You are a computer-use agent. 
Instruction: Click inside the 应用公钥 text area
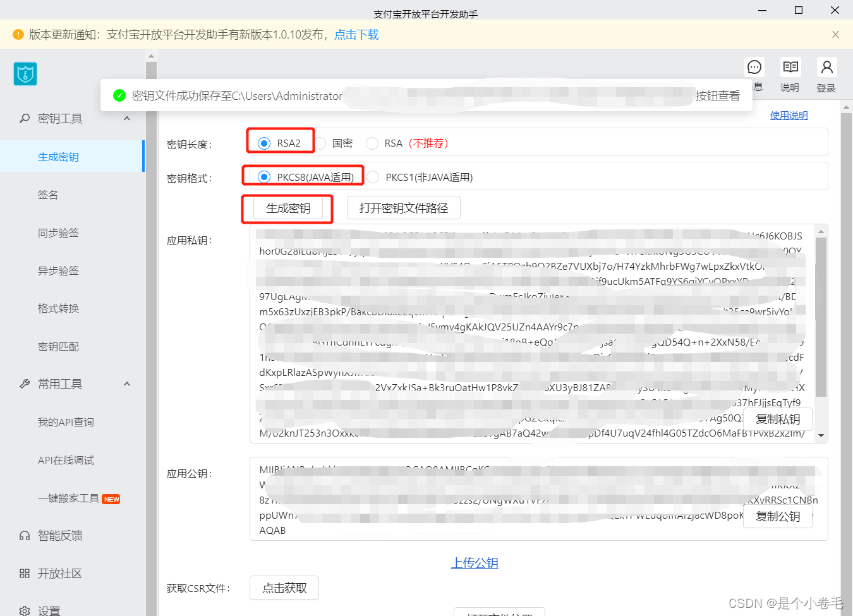click(538, 498)
